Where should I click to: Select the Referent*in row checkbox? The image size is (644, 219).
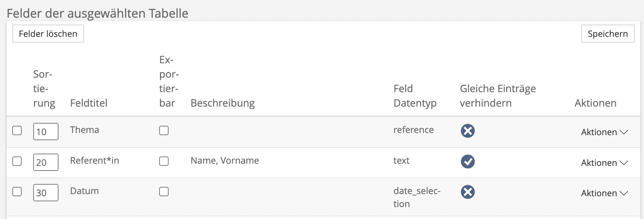[x=17, y=161]
